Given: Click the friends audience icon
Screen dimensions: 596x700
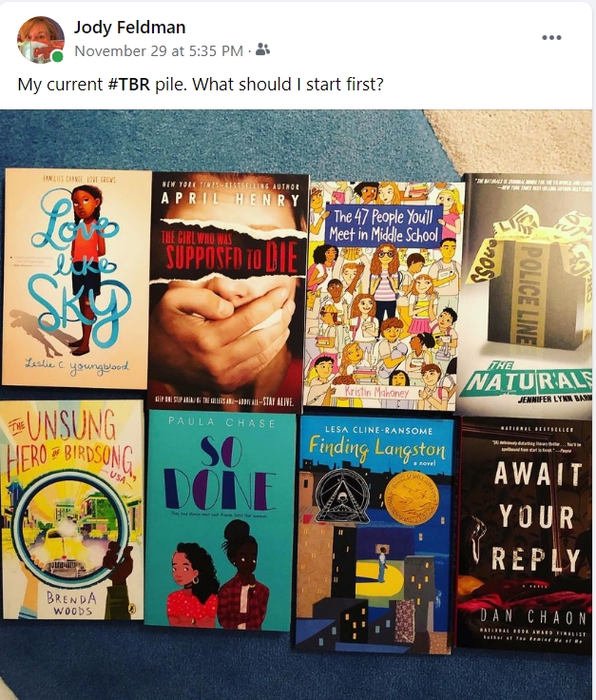Looking at the screenshot, I should coord(262,50).
